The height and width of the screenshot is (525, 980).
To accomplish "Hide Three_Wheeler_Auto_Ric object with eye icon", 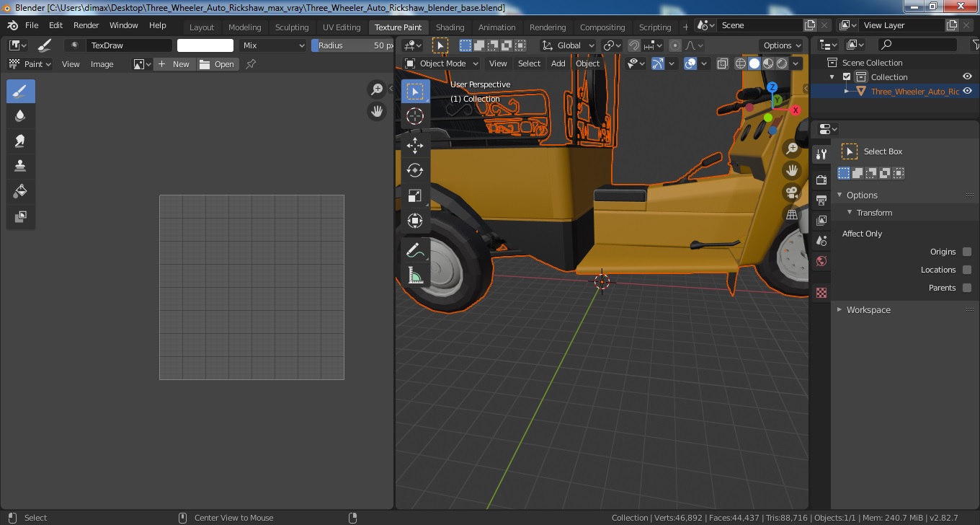I will [x=968, y=92].
